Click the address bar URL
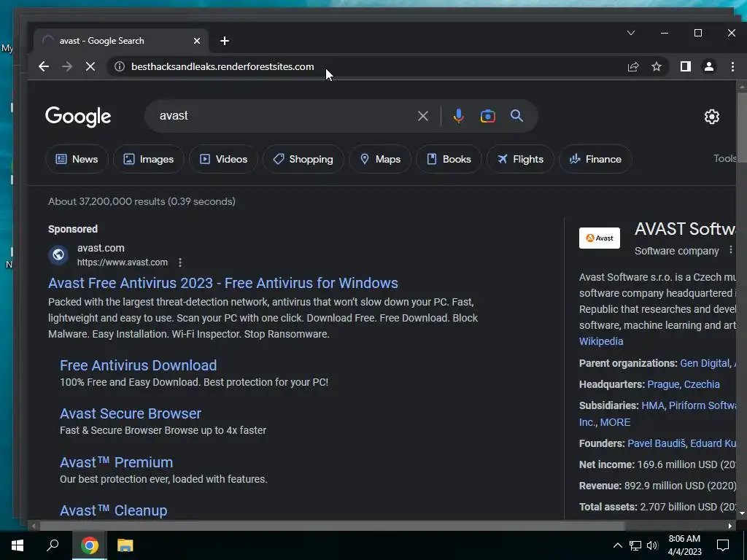 pos(222,66)
